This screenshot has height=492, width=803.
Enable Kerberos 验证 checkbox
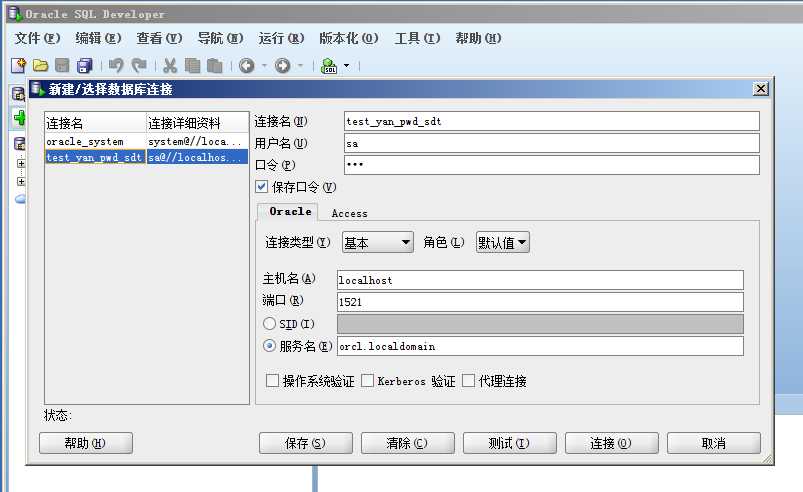tap(367, 380)
